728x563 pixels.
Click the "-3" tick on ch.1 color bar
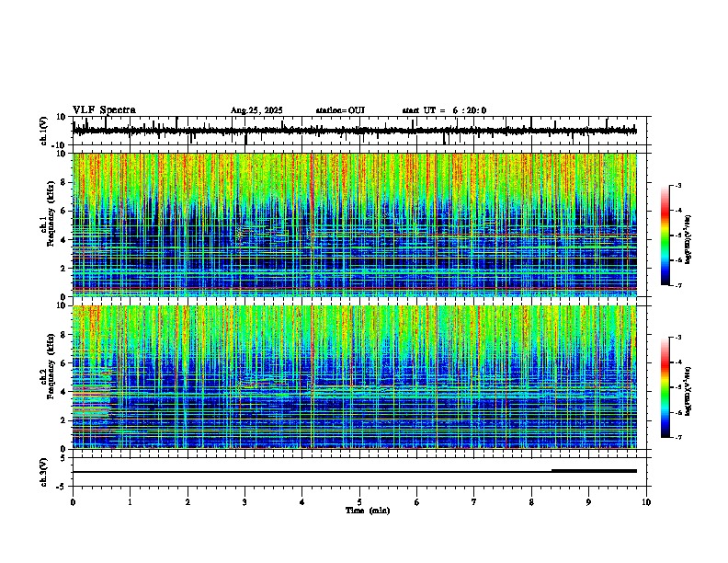point(677,185)
